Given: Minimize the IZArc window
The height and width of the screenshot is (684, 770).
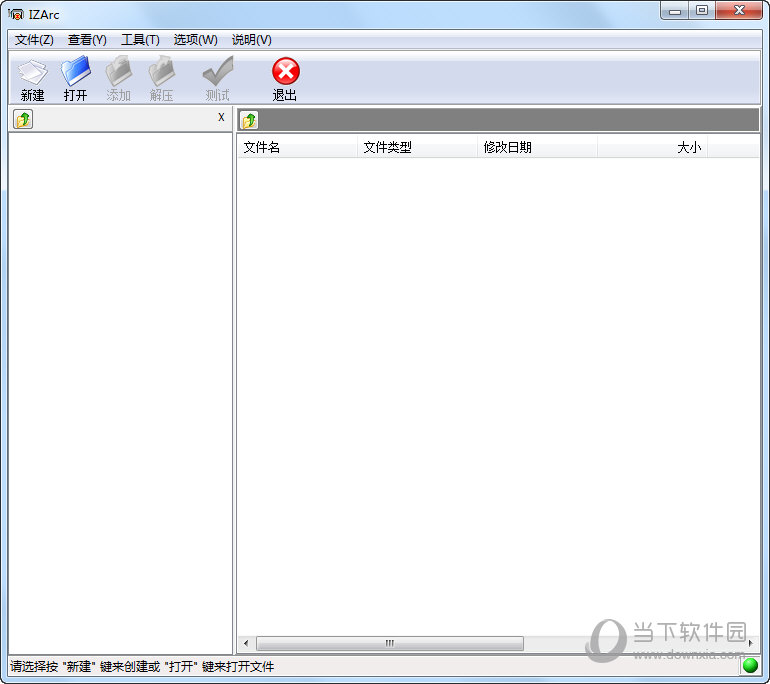Looking at the screenshot, I should (x=675, y=11).
